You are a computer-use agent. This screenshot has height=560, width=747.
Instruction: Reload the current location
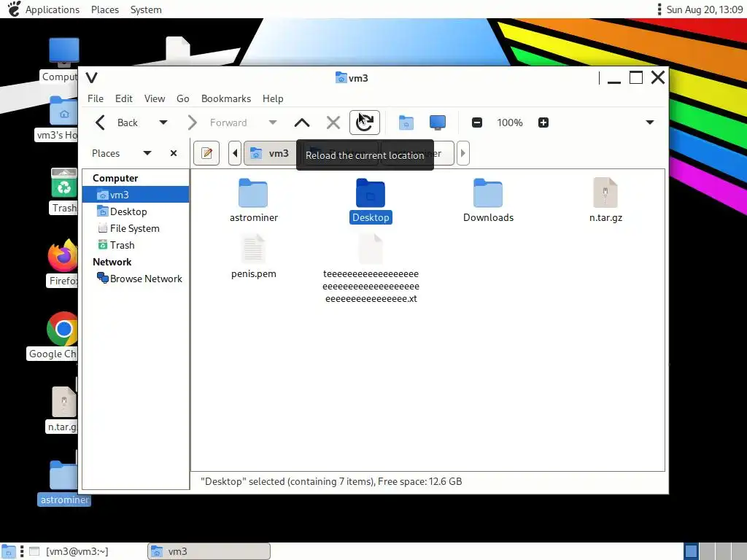365,122
